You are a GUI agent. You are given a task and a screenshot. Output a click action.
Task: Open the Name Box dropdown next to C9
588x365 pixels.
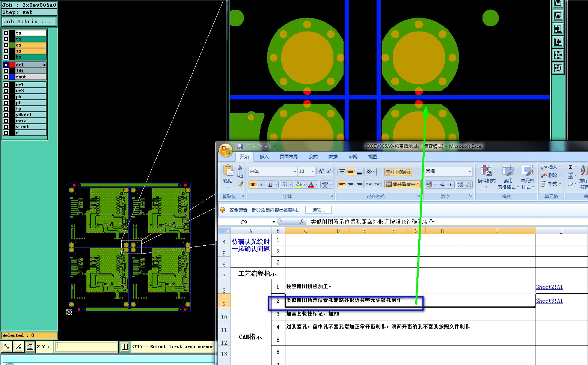[x=274, y=222]
